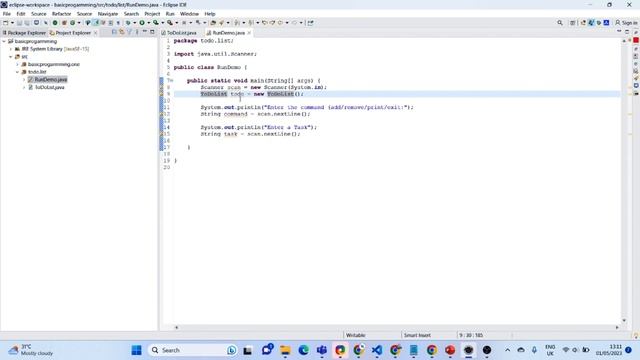Viewport: 640px width, 360px height.
Task: Open the Run dropdown arrow
Action: tap(148, 23)
